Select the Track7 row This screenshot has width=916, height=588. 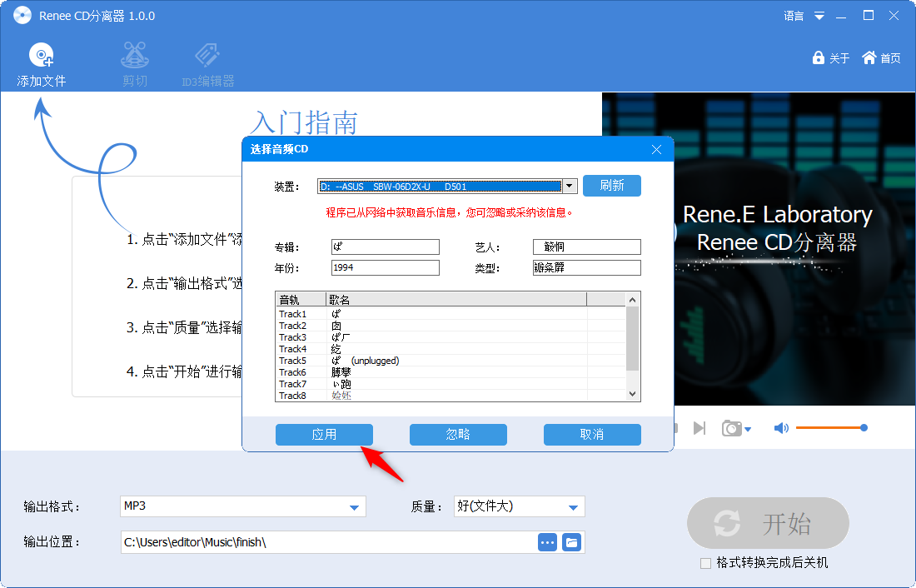451,384
